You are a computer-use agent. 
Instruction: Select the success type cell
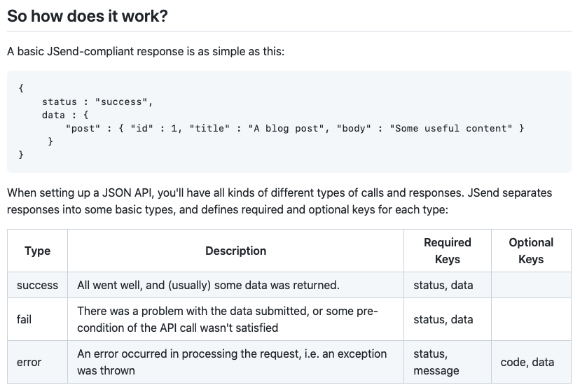[37, 285]
